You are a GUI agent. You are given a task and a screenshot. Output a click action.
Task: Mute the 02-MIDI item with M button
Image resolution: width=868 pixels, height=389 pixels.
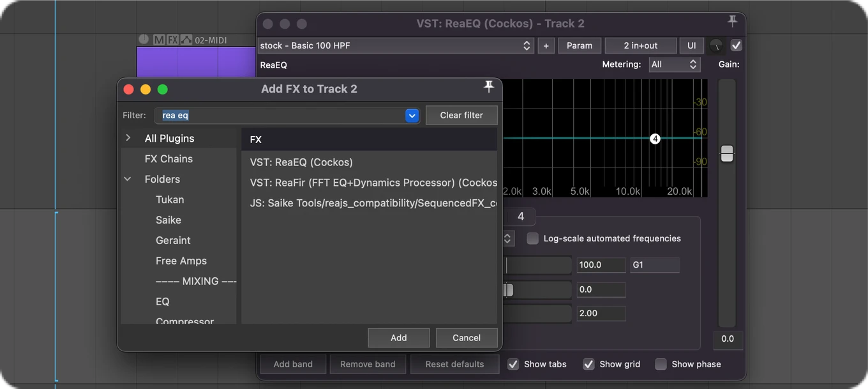[159, 40]
